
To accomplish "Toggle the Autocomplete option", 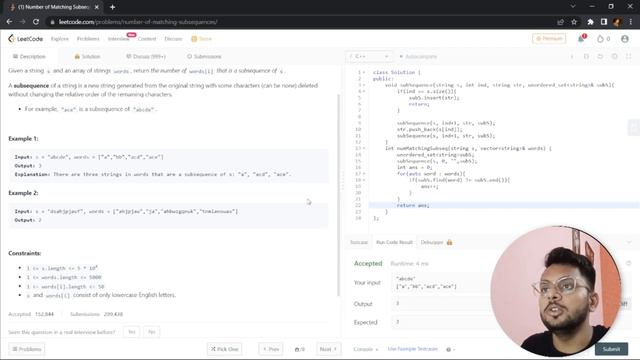I will pyautogui.click(x=418, y=56).
